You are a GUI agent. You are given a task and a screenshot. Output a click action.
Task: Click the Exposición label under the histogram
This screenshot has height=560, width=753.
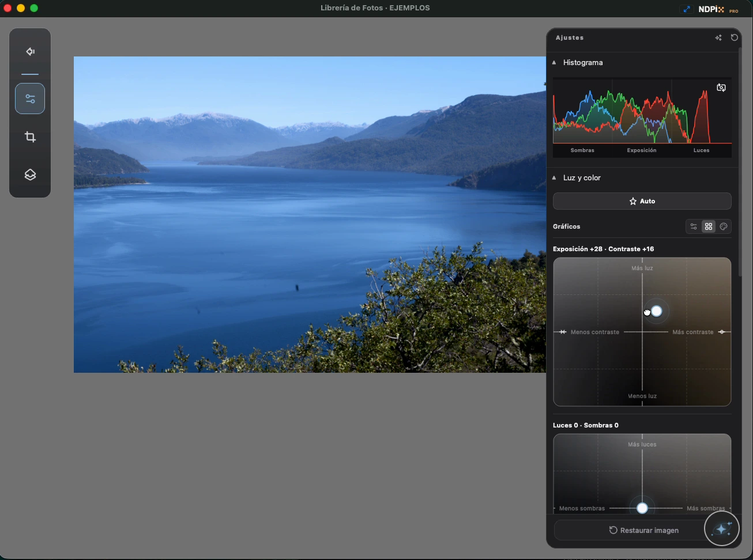642,150
